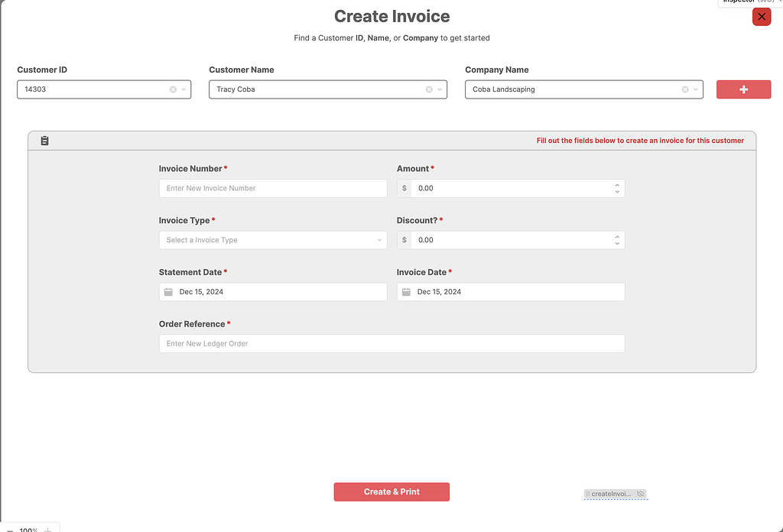Image resolution: width=783 pixels, height=532 pixels.
Task: Click the zoom-in plus icon at bottom left
Action: 47,529
